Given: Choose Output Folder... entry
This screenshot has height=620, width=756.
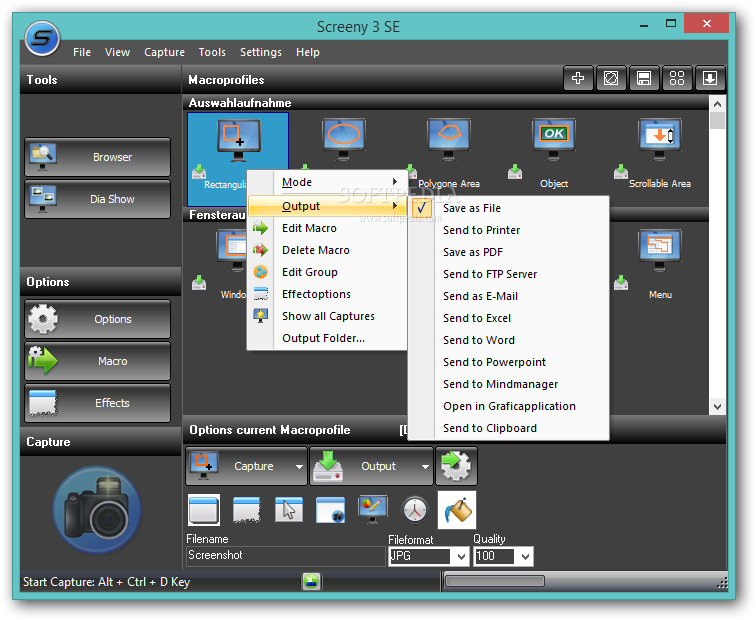Looking at the screenshot, I should (328, 338).
